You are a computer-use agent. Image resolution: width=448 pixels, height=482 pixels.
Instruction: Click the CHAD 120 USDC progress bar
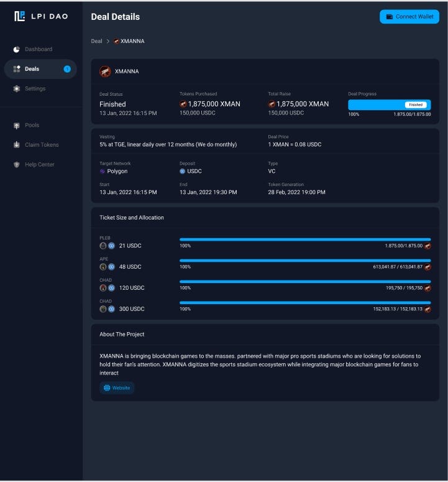(x=305, y=282)
